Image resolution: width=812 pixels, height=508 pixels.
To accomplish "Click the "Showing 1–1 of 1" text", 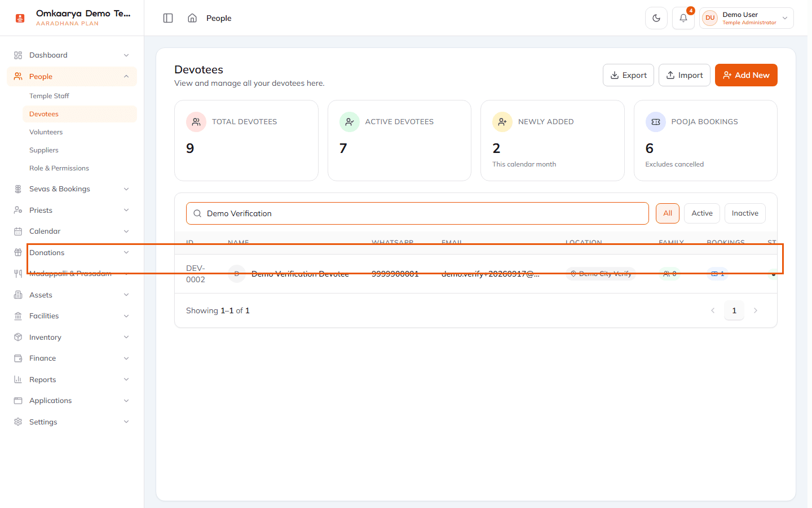I will (218, 310).
